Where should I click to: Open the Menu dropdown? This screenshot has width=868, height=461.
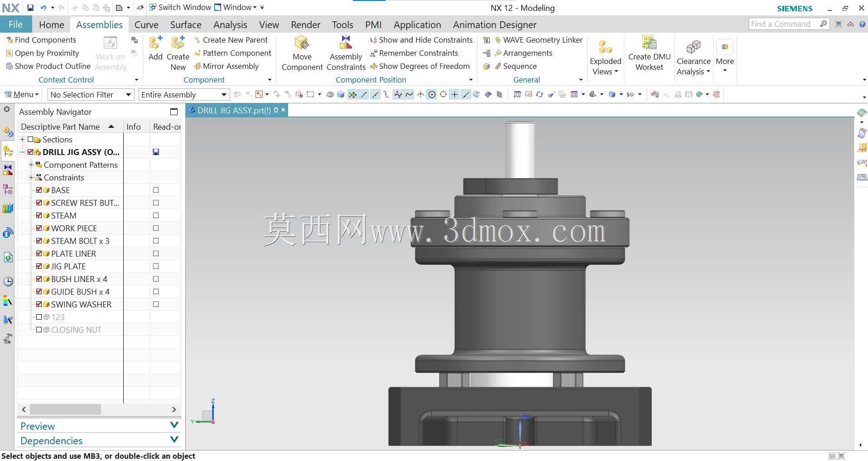[22, 94]
